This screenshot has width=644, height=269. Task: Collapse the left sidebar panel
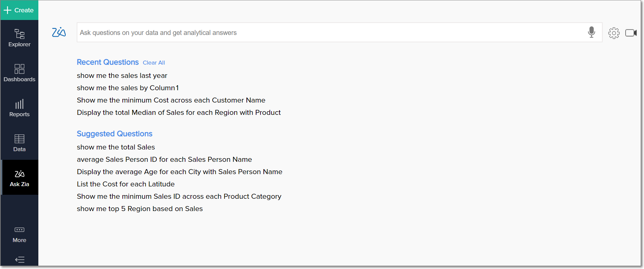[20, 260]
